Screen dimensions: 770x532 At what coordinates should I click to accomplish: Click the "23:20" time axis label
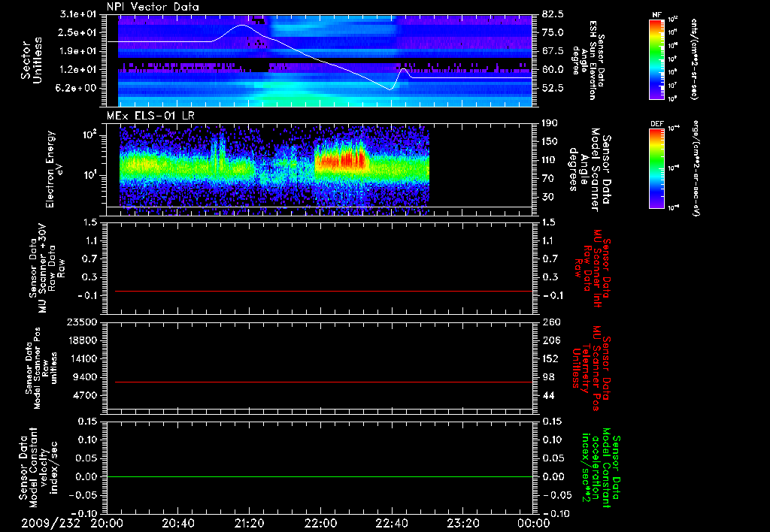[462, 523]
